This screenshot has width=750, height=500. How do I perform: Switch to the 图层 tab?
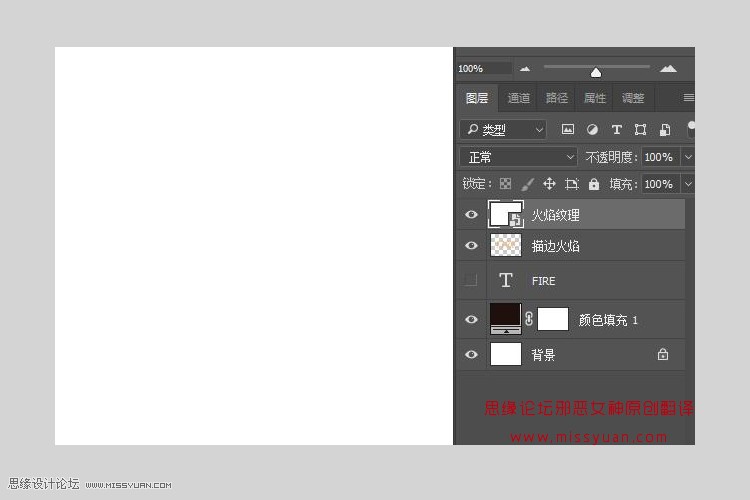click(476, 98)
